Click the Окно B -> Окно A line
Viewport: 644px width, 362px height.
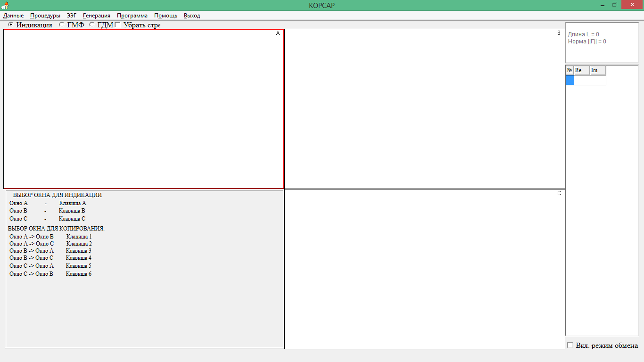(x=50, y=251)
